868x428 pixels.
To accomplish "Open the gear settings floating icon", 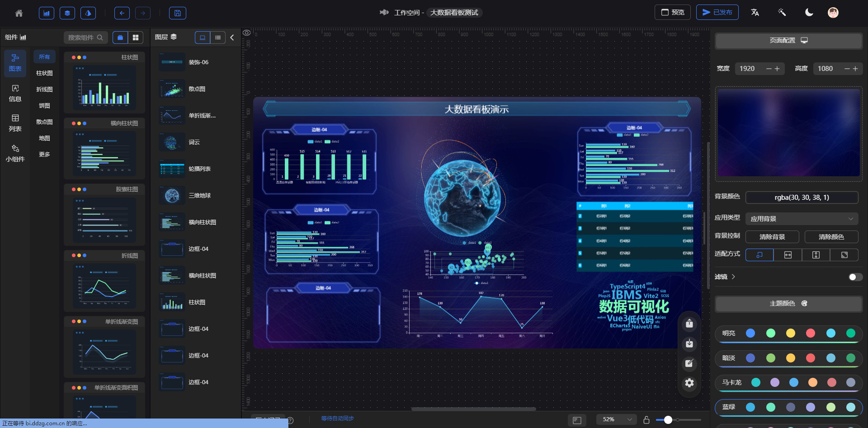I will [x=689, y=383].
